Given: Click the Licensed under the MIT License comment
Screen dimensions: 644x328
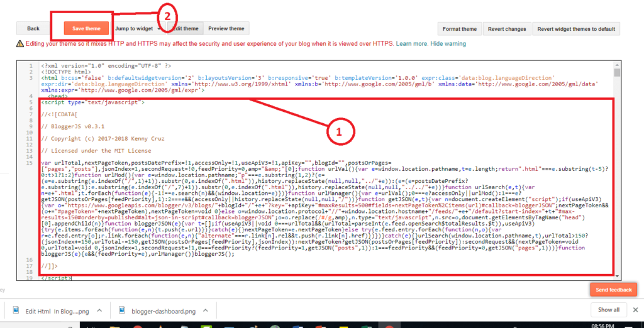Looking at the screenshot, I should pyautogui.click(x=96, y=151).
